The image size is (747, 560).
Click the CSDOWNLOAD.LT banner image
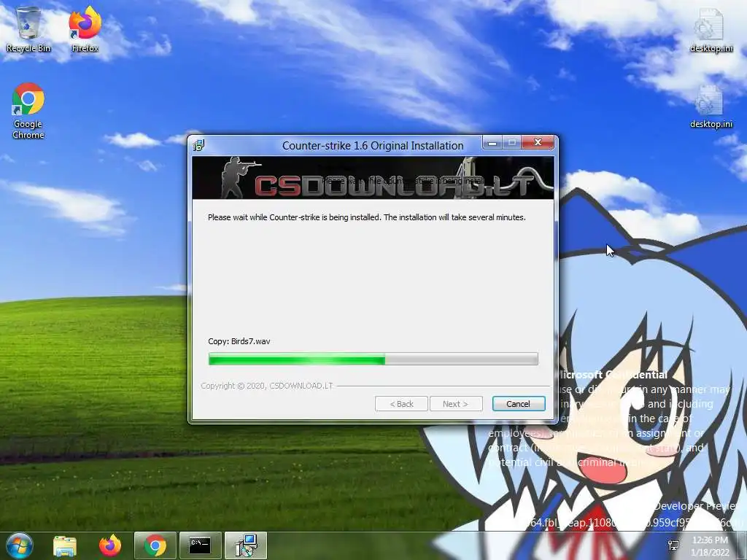pyautogui.click(x=373, y=178)
